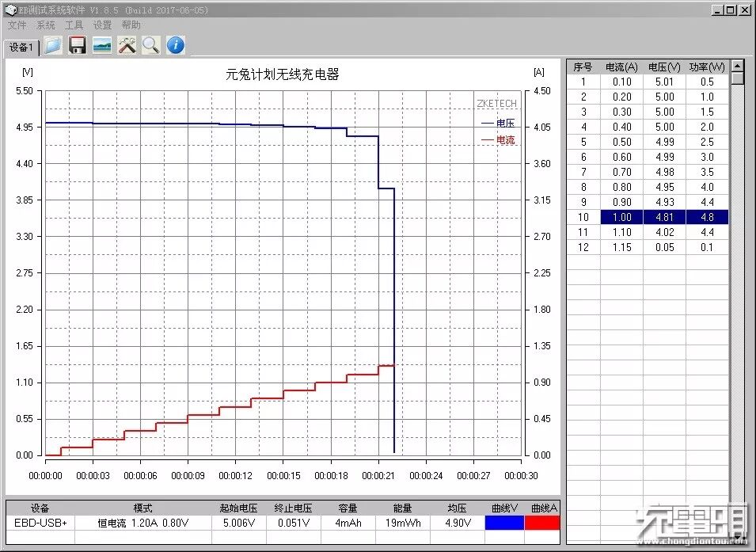756x552 pixels.
Task: Open the 帮助 menu
Action: (131, 25)
